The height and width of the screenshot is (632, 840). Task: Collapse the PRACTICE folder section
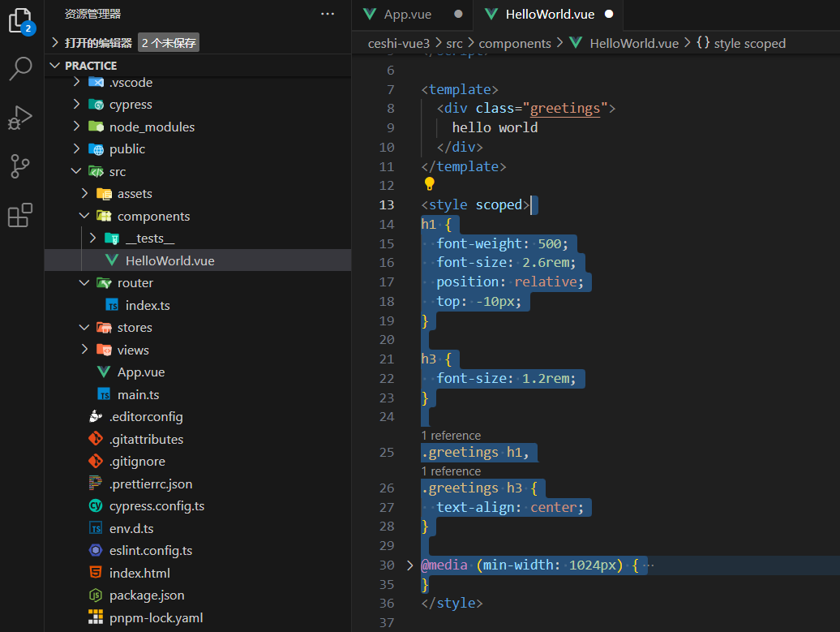point(54,66)
